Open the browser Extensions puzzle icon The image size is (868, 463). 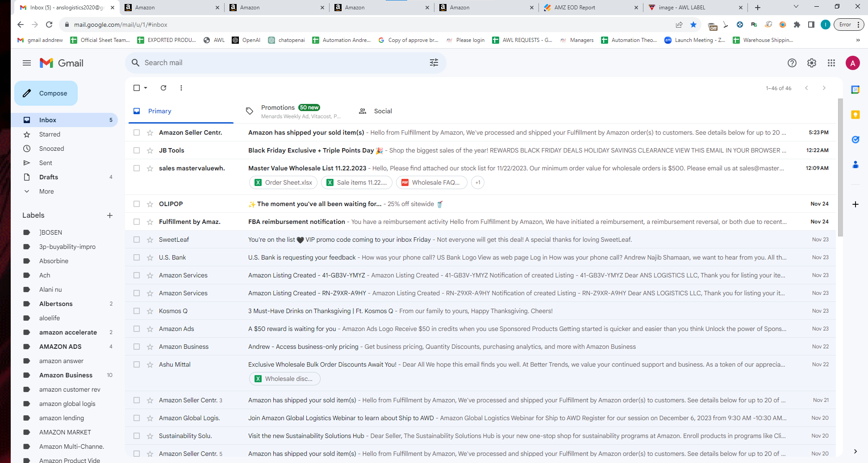[x=797, y=25]
